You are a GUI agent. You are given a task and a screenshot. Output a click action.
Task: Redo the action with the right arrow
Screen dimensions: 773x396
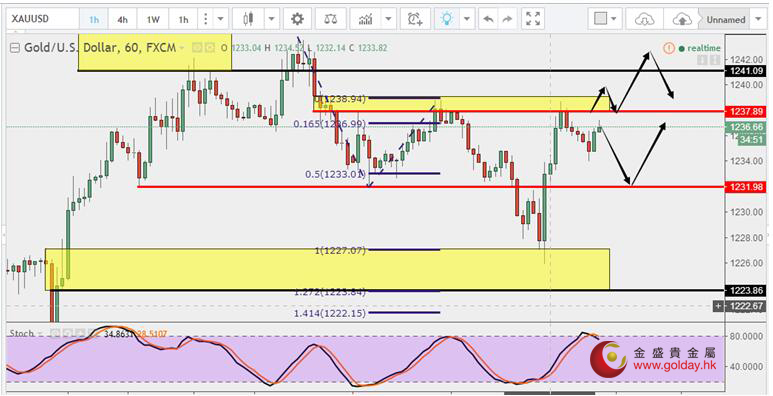click(x=507, y=19)
